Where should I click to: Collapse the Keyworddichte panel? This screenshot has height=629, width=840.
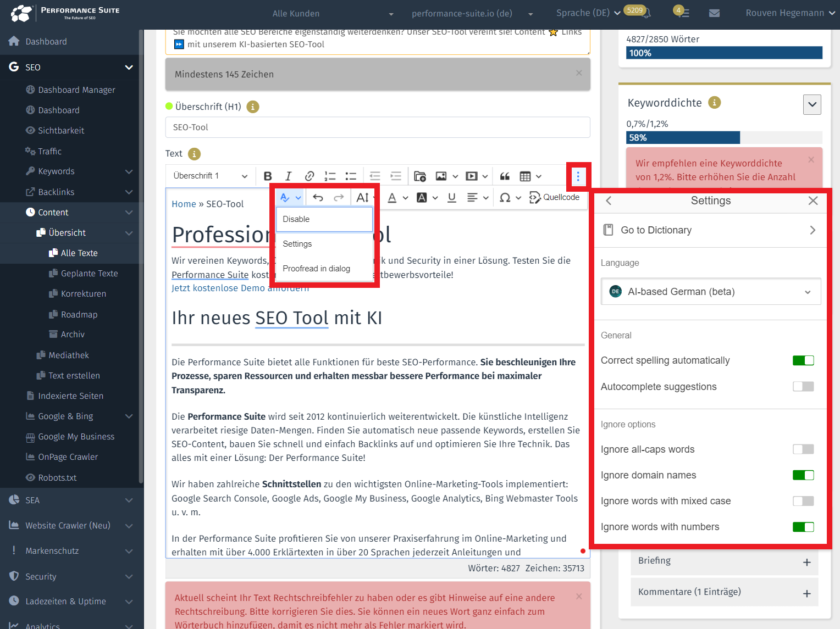[812, 104]
